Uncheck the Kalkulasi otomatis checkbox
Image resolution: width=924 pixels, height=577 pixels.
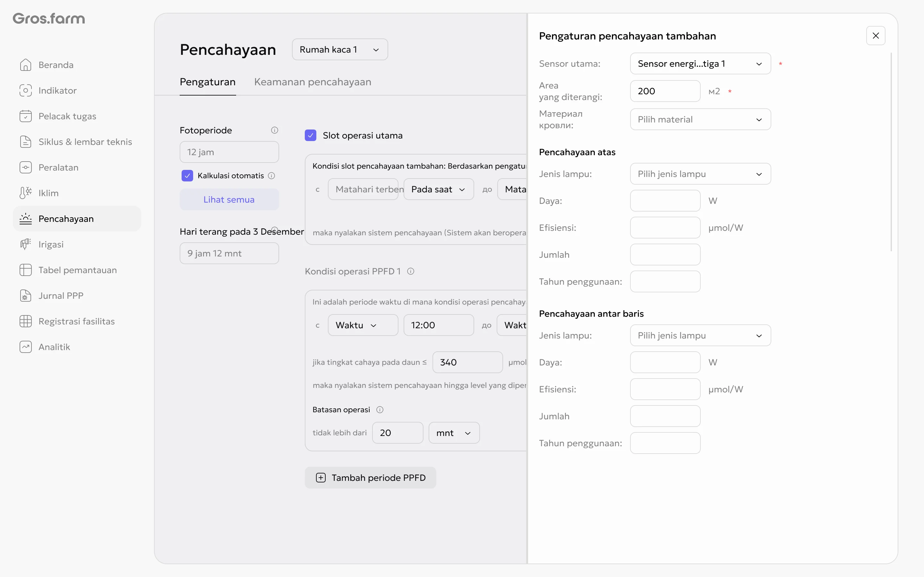click(x=187, y=176)
